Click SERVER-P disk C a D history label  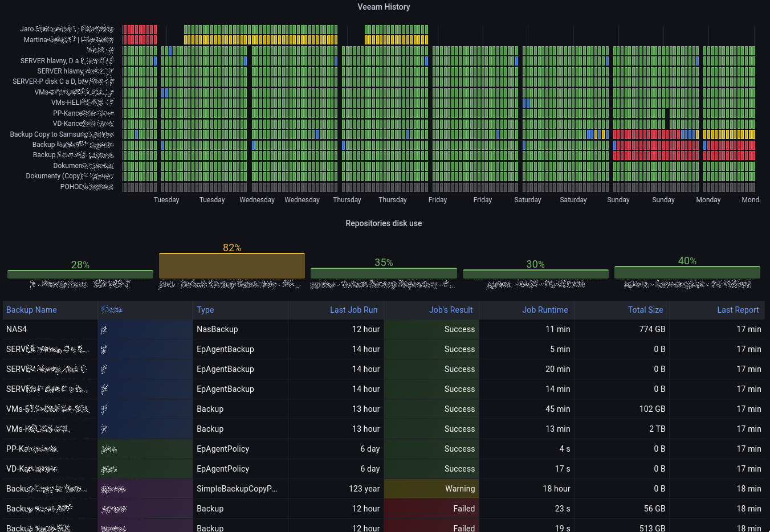click(63, 81)
